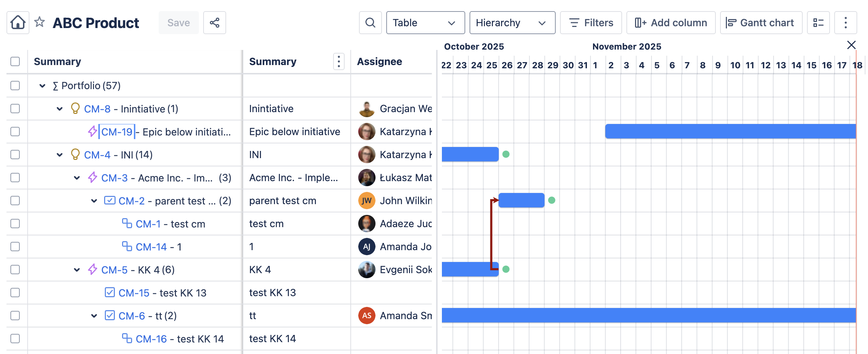Image resolution: width=868 pixels, height=354 pixels.
Task: Click the initiative icon beside CM-8
Action: (x=75, y=109)
